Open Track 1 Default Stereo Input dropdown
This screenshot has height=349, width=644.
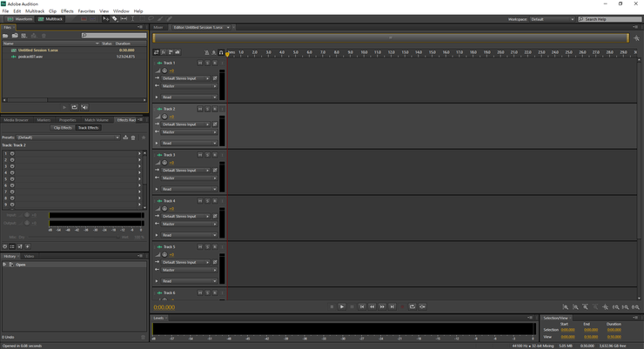[x=185, y=78]
